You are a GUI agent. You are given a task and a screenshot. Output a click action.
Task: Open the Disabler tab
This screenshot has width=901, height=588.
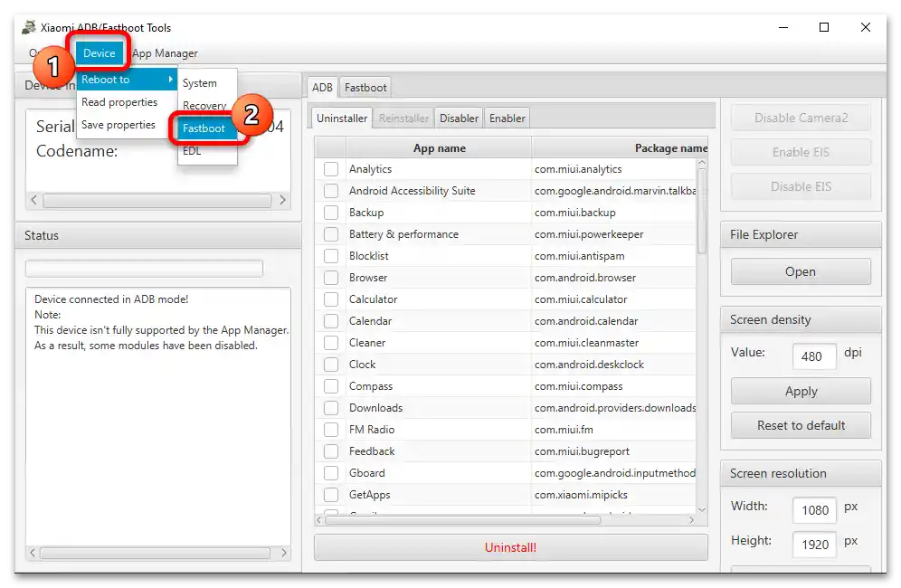point(459,119)
